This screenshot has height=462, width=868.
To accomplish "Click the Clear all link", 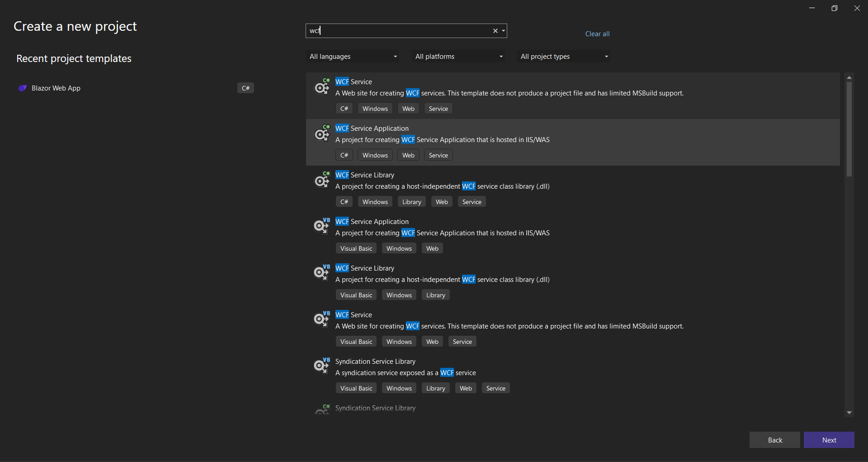I will pyautogui.click(x=597, y=34).
